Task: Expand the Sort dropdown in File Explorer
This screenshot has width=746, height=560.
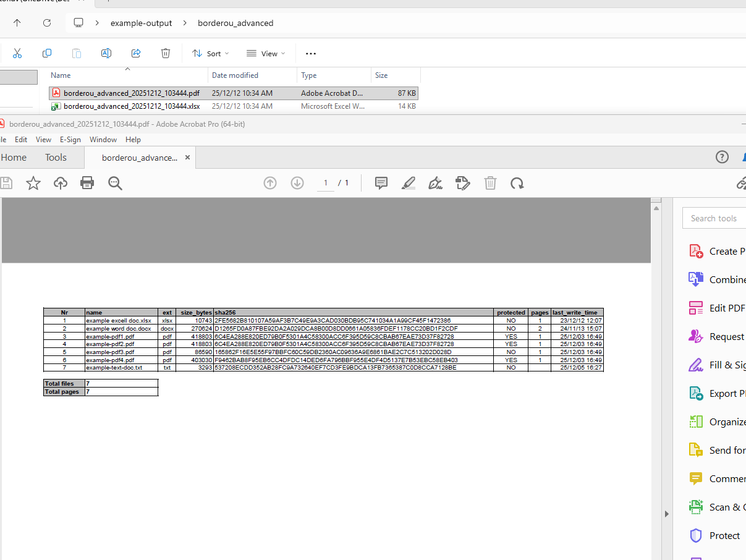Action: tap(211, 54)
